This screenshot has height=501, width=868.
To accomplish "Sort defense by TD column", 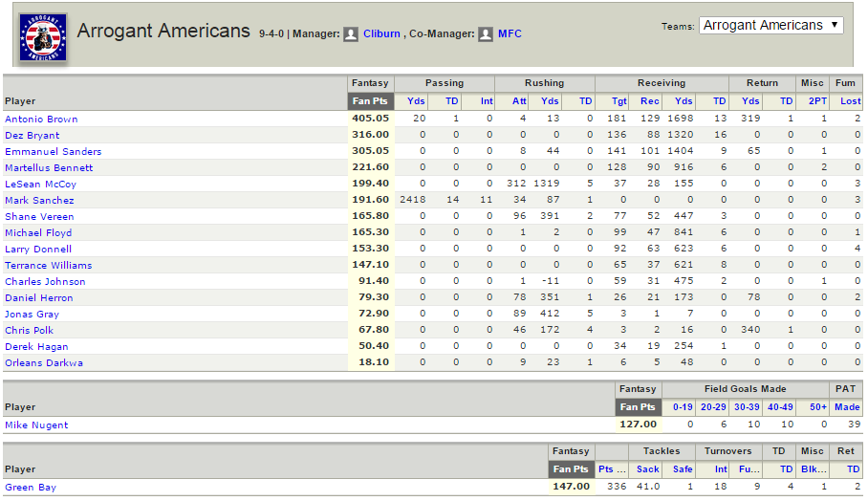I will (786, 468).
